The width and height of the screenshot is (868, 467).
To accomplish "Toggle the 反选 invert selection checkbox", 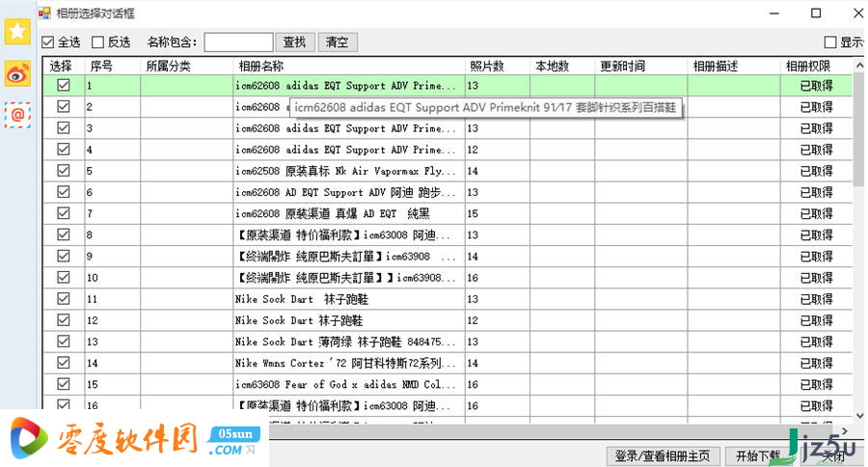I will pos(98,42).
